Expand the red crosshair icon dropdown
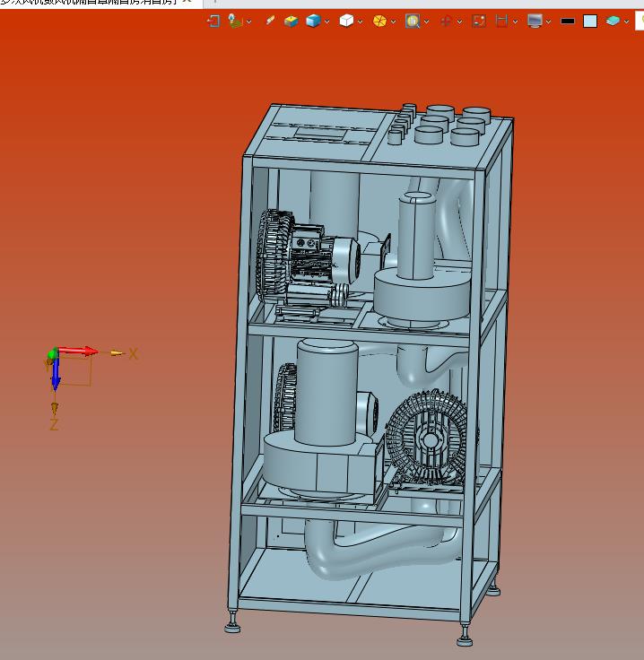Screen dimensions: 644x660 click(459, 22)
